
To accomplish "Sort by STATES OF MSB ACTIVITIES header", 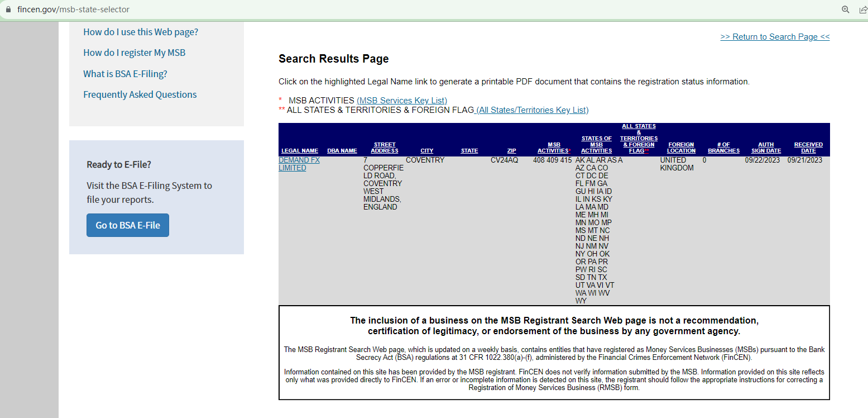I will pyautogui.click(x=597, y=145).
